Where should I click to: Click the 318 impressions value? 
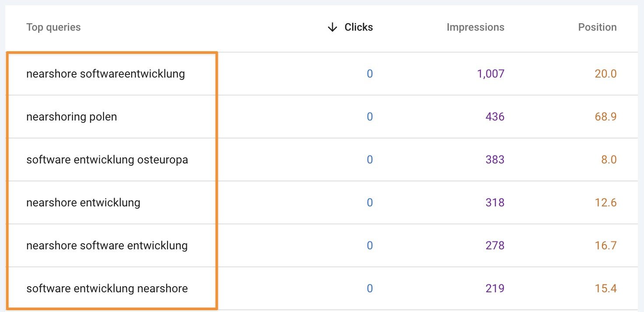pyautogui.click(x=495, y=203)
